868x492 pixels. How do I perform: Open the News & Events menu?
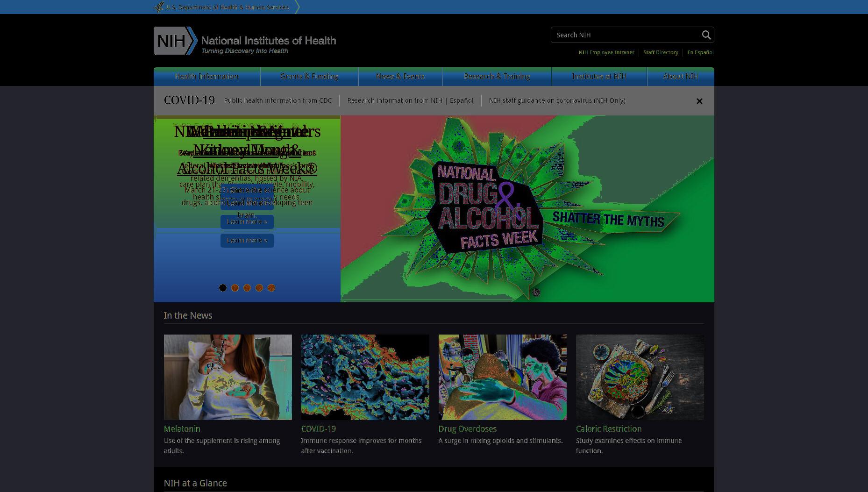[x=400, y=77]
